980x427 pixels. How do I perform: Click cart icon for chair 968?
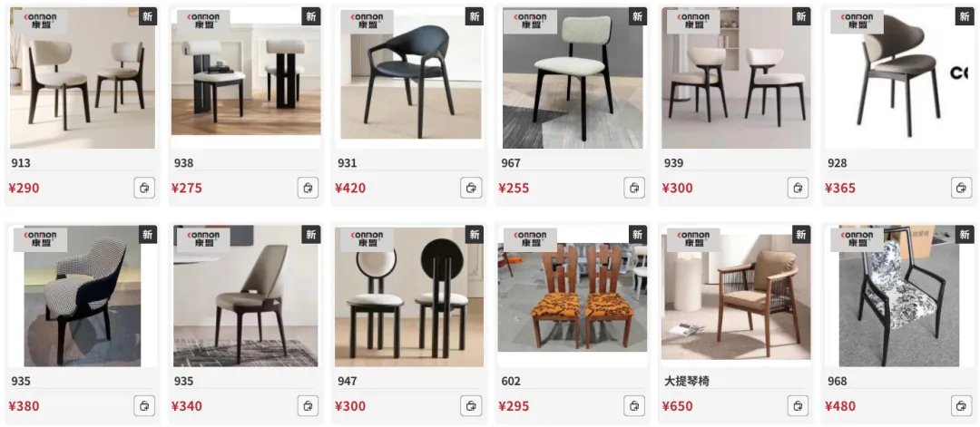(x=961, y=406)
